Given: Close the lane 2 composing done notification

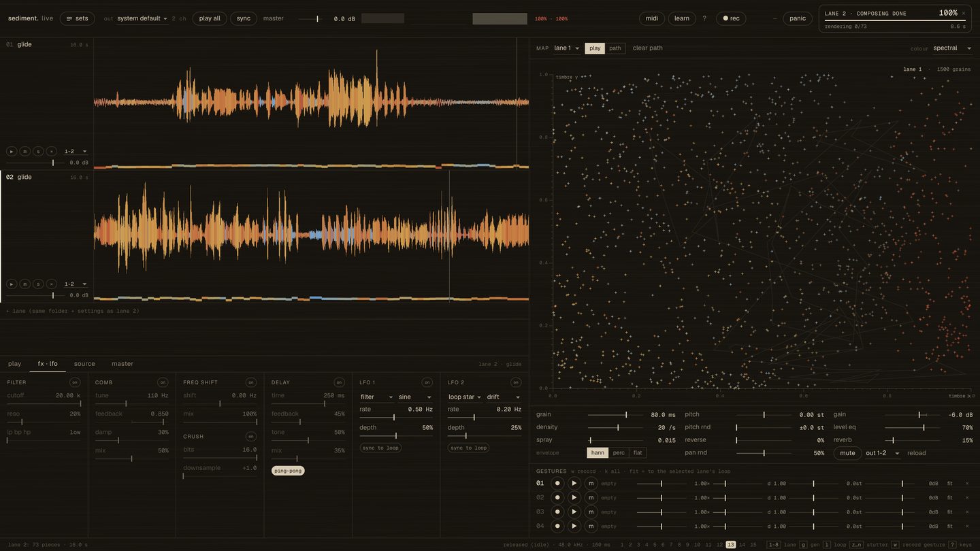Looking at the screenshot, I should click(964, 13).
